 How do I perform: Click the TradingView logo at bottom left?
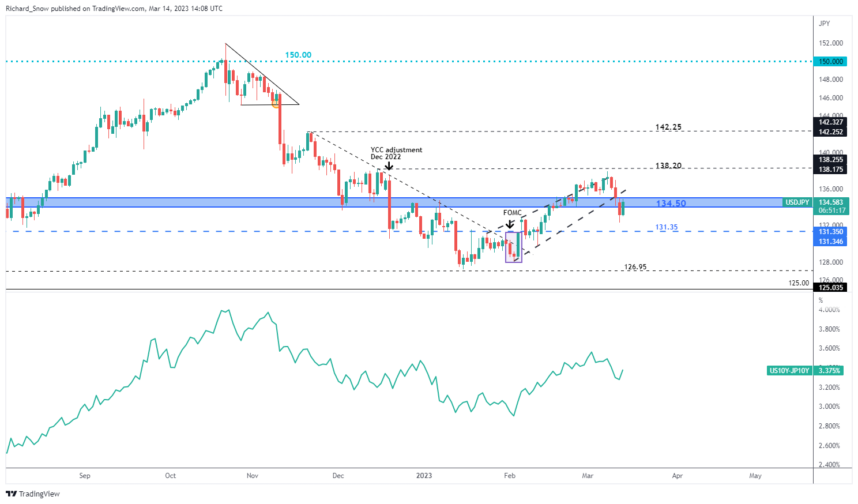pos(33,494)
